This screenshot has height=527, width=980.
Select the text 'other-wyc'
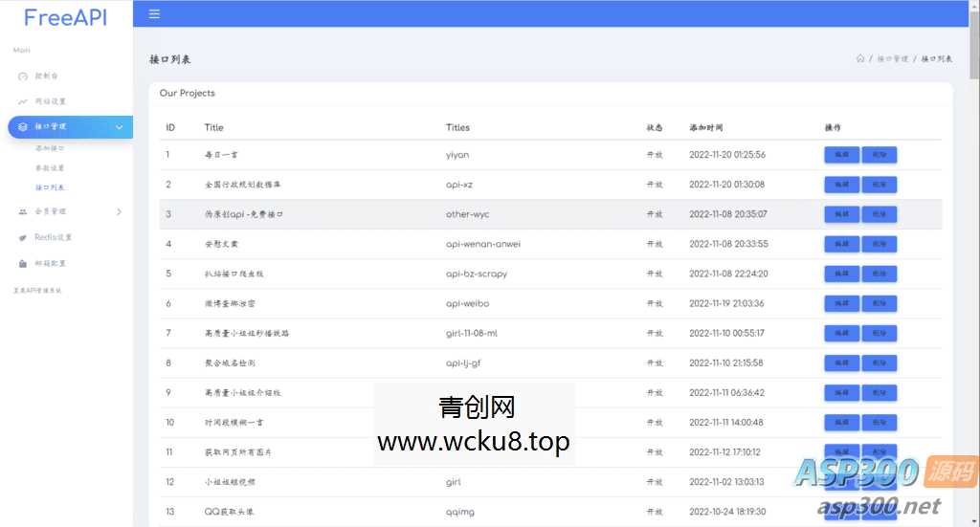click(467, 214)
